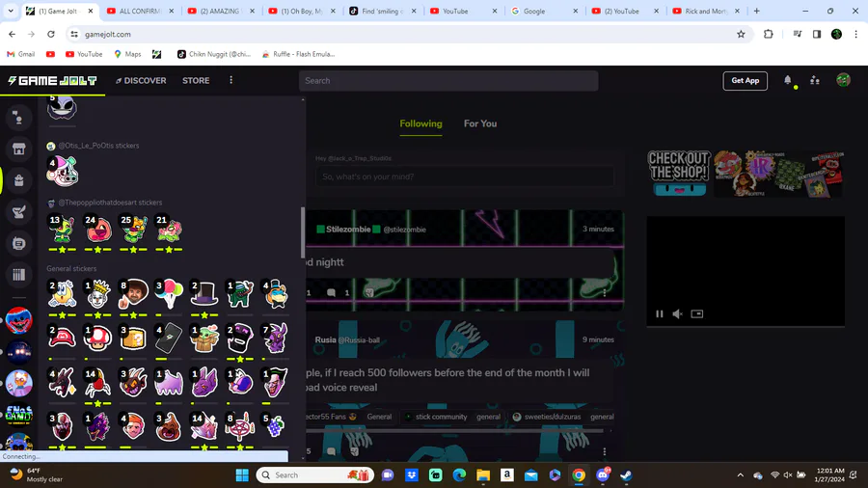Select the Bob Ross sticker
The width and height of the screenshot is (868, 488).
point(133,293)
